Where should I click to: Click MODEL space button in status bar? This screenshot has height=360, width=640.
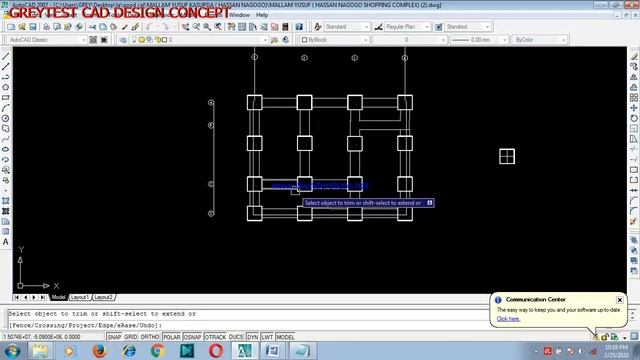tap(285, 337)
